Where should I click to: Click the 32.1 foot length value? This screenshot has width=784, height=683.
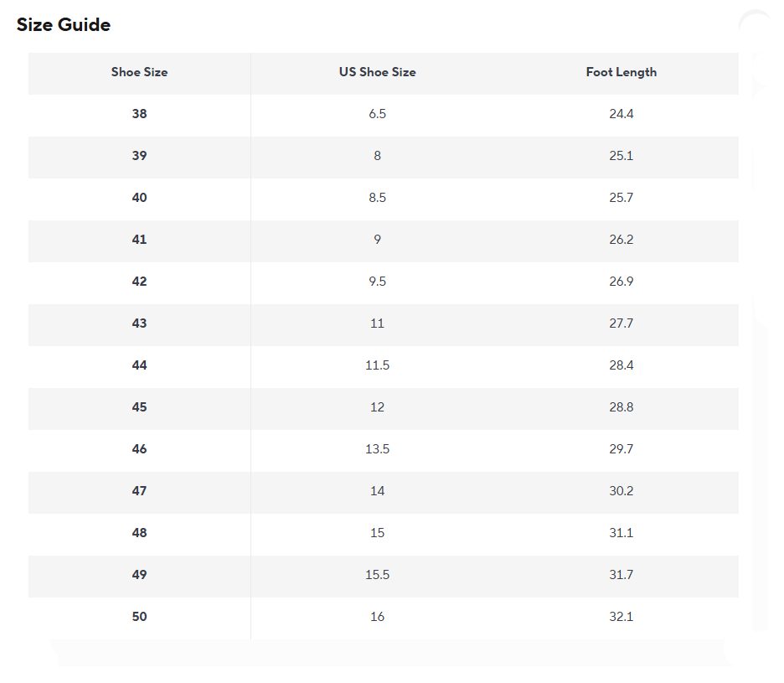[621, 617]
